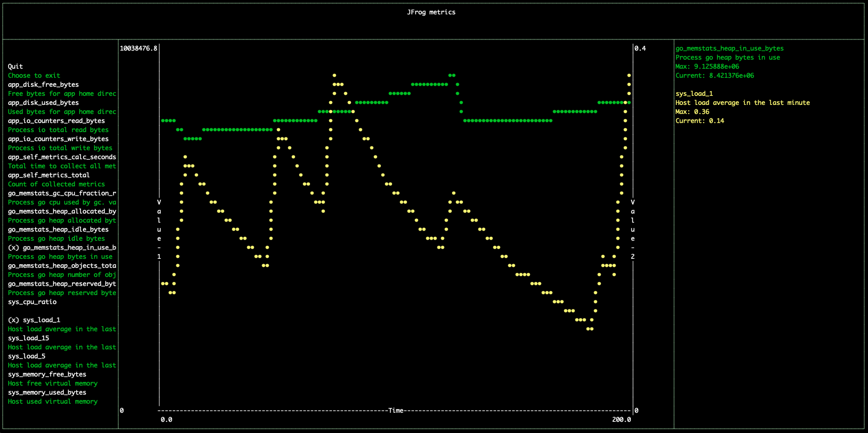Select app_io_counters_write_bytes metric
The width and height of the screenshot is (868, 433).
pyautogui.click(x=58, y=139)
